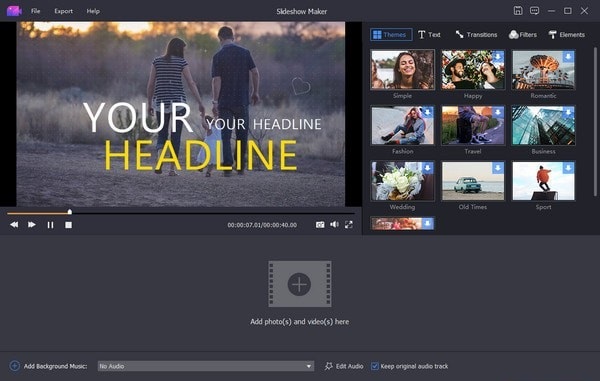
Task: Switch to the Filters tab
Action: coord(523,35)
